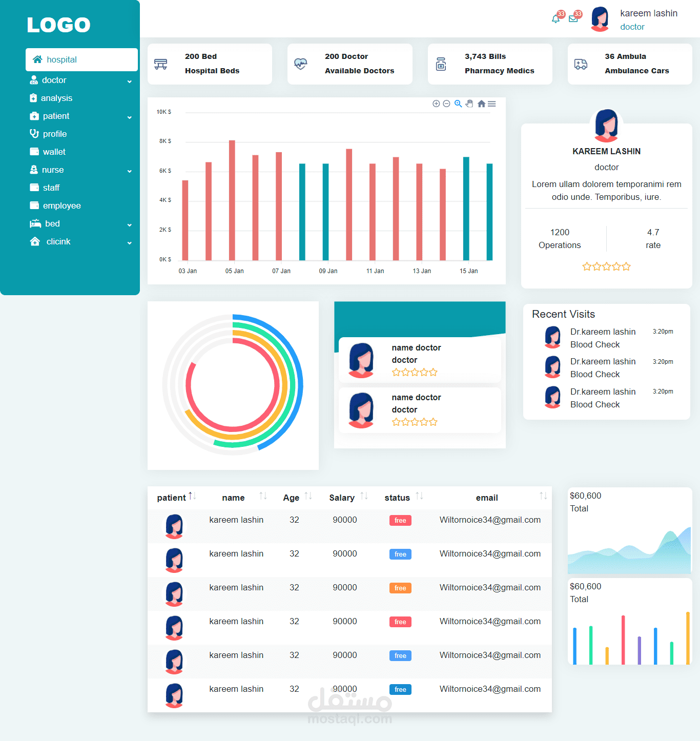Click the 1200 Operations stat
This screenshot has width=700, height=741.
(x=560, y=239)
